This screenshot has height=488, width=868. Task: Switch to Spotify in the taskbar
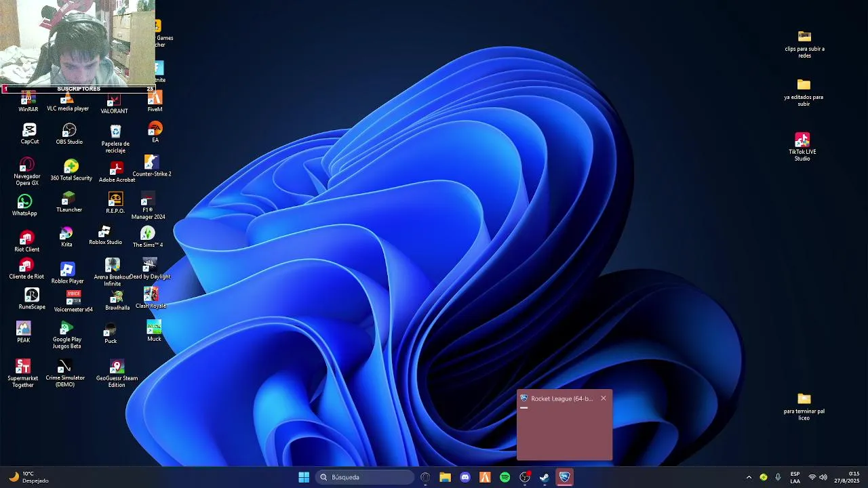(x=505, y=477)
